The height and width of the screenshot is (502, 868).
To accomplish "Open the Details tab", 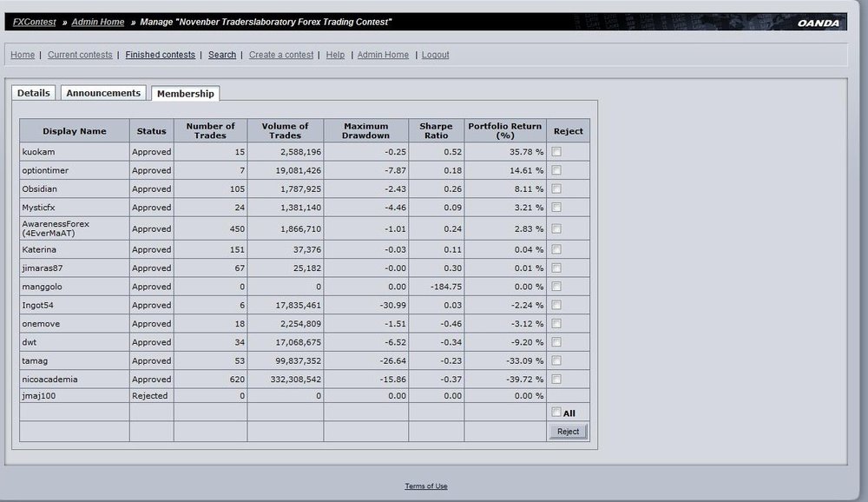I will tap(33, 93).
